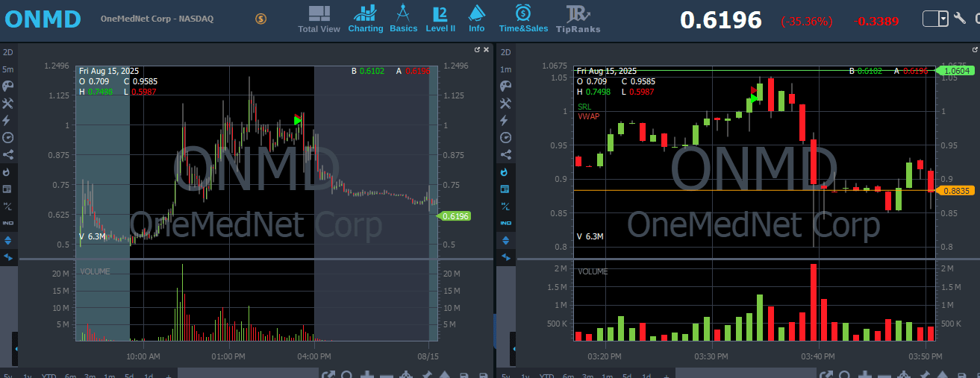Screen dimensions: 980x378
Task: Open drawing tools on the 1m chart
Action: [505, 103]
